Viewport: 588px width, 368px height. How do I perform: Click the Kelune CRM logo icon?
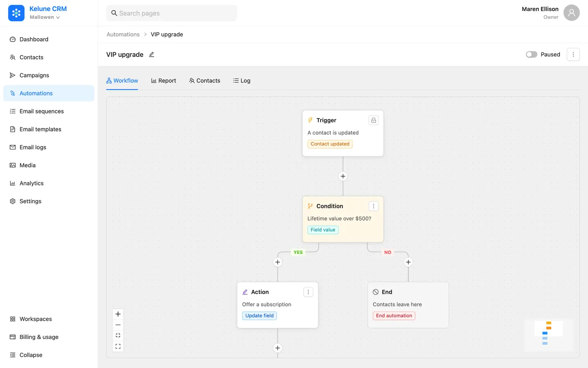click(x=16, y=13)
